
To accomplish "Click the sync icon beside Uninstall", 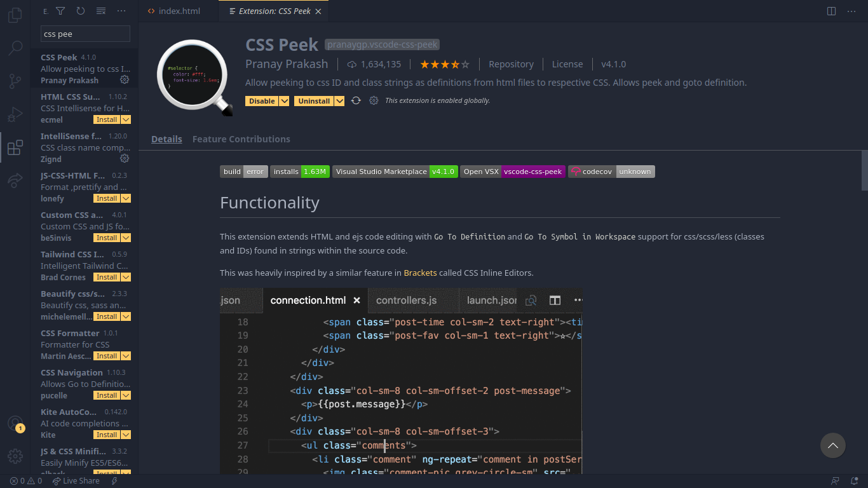I will [x=356, y=101].
